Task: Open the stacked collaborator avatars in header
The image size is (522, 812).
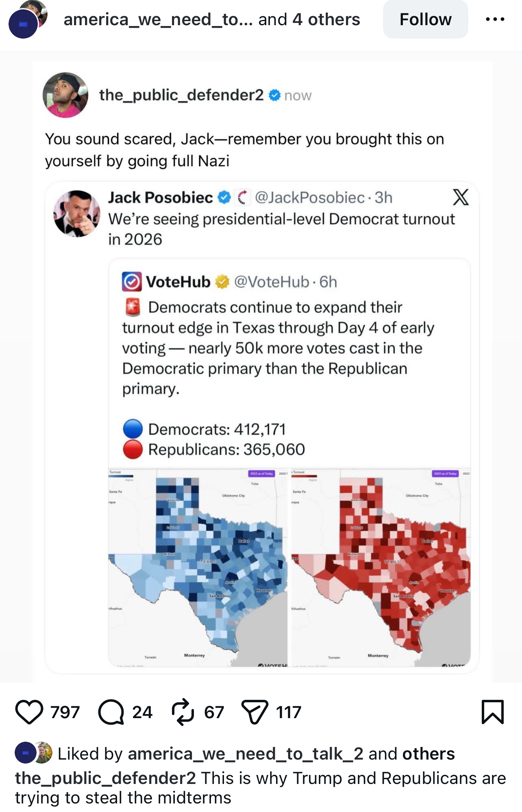Action: (x=28, y=20)
